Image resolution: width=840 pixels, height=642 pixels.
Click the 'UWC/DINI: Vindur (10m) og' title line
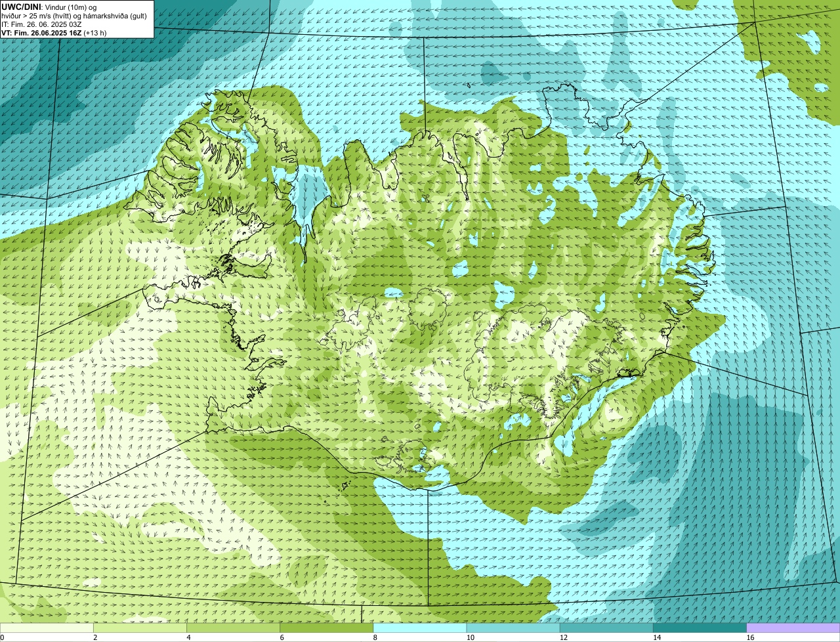coord(49,7)
